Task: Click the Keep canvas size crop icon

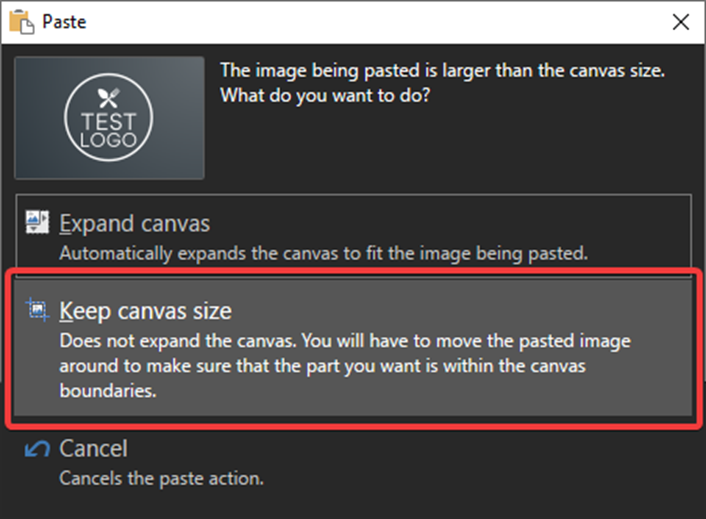Action: click(37, 310)
